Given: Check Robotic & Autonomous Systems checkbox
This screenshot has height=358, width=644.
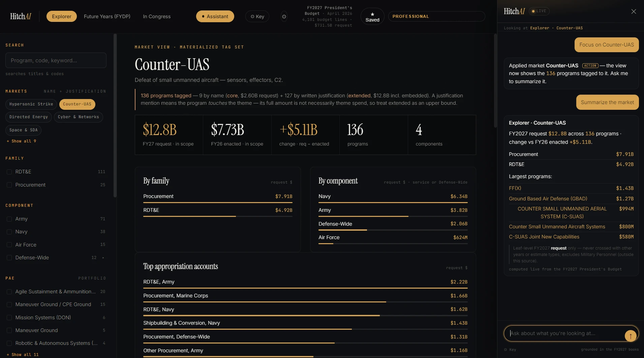Looking at the screenshot, I should (9, 343).
